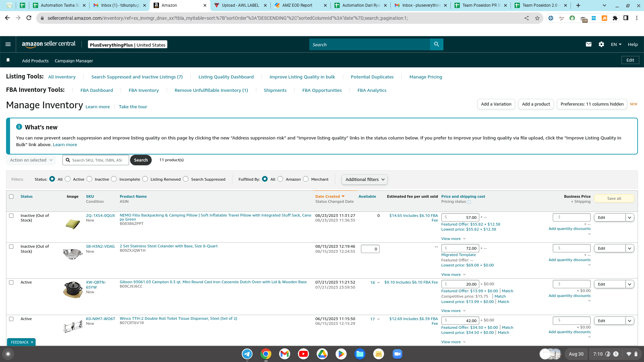Launch Google Play Store from the shelf
The width and height of the screenshot is (644, 362).
[x=341, y=354]
